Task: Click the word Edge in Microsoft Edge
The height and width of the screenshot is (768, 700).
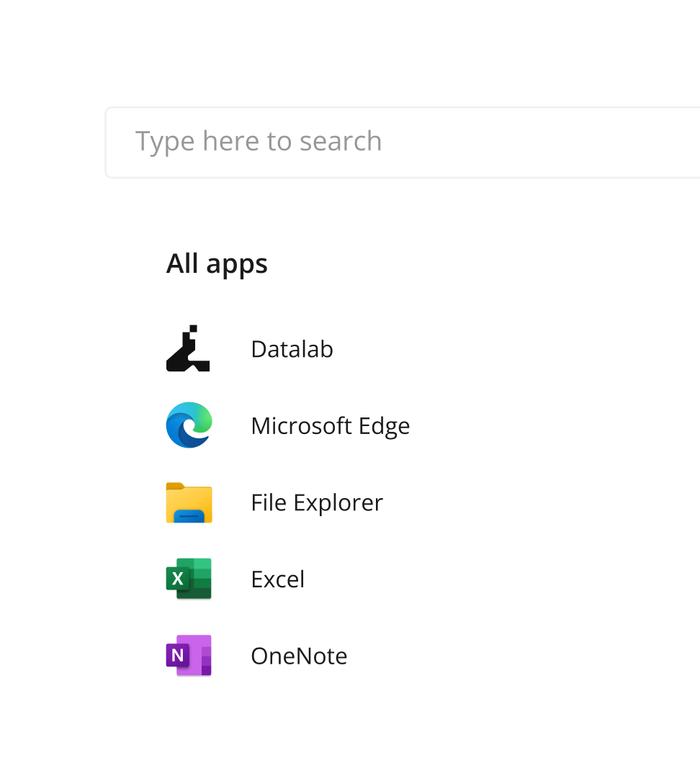Action: tap(380, 425)
